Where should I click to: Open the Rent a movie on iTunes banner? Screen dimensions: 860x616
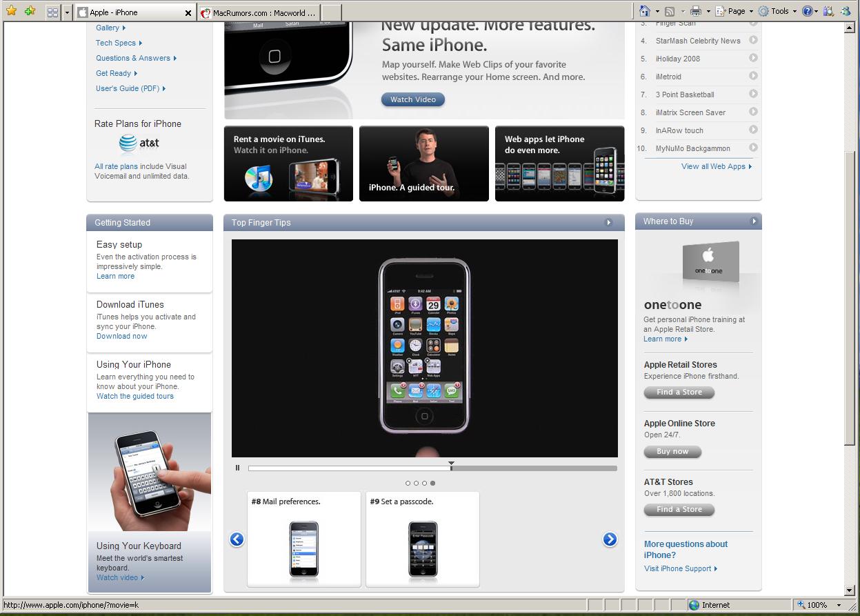point(288,163)
